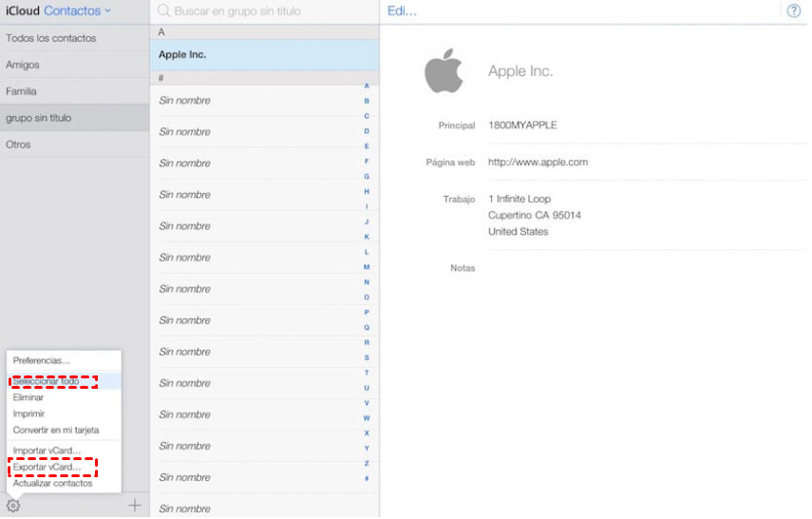Select the 'Todos los contactos' group
Viewport: 812px width, 519px height.
tap(50, 38)
